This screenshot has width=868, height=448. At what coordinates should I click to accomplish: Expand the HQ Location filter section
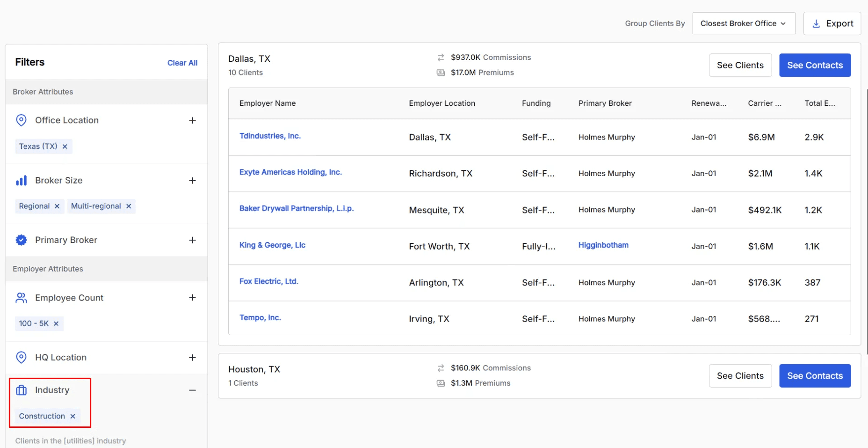pyautogui.click(x=192, y=357)
